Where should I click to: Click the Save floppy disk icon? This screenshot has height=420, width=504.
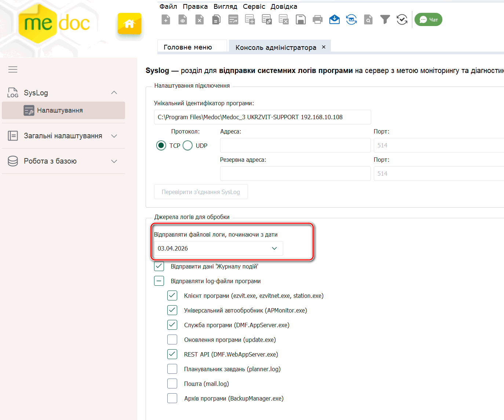coord(301,19)
